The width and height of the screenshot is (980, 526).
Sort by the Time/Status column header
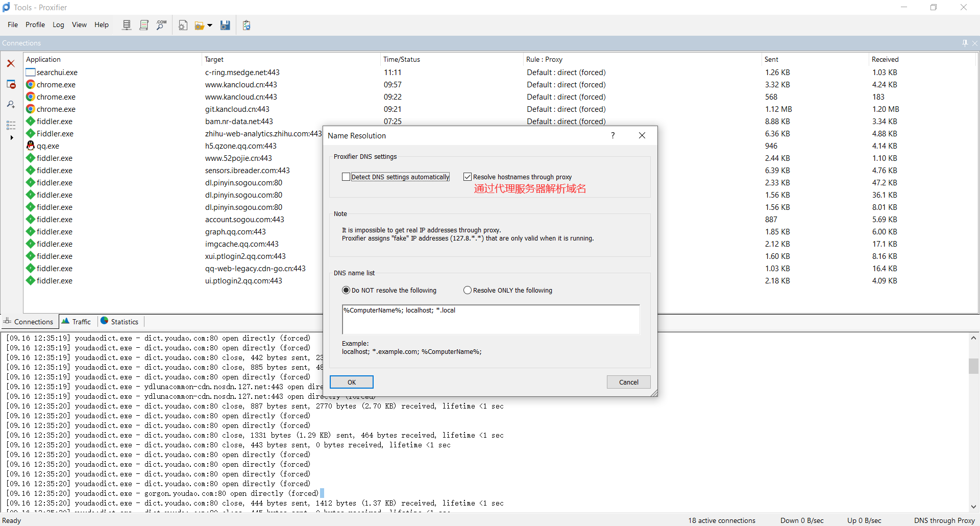[x=452, y=59]
